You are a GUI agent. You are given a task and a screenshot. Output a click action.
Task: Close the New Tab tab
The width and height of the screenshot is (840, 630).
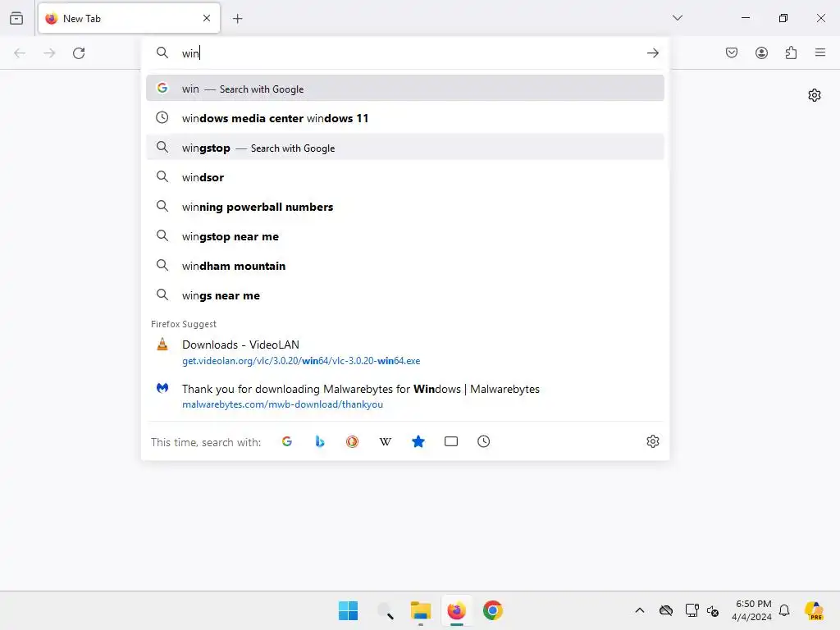click(x=207, y=18)
